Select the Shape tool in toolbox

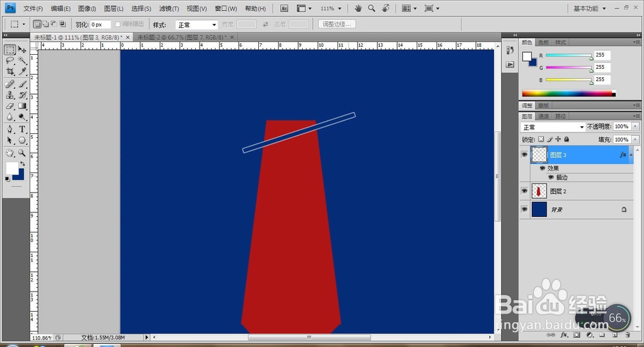click(22, 140)
